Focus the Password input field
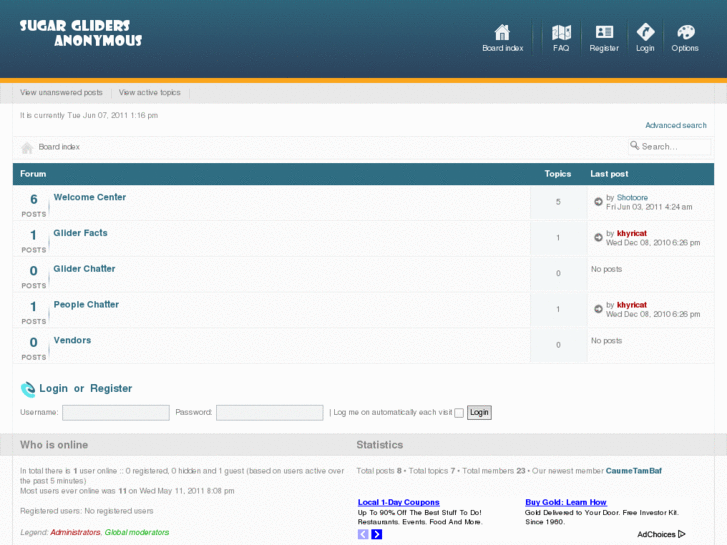 point(269,413)
